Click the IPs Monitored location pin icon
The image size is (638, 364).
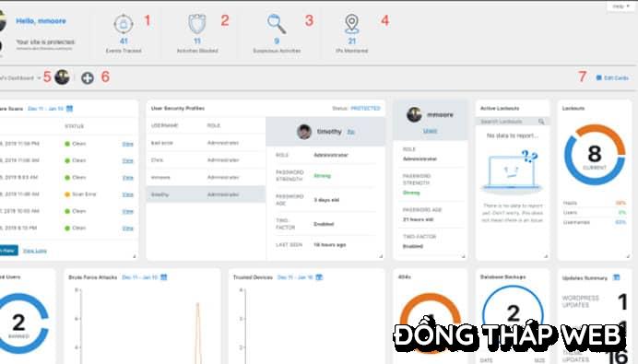click(352, 24)
